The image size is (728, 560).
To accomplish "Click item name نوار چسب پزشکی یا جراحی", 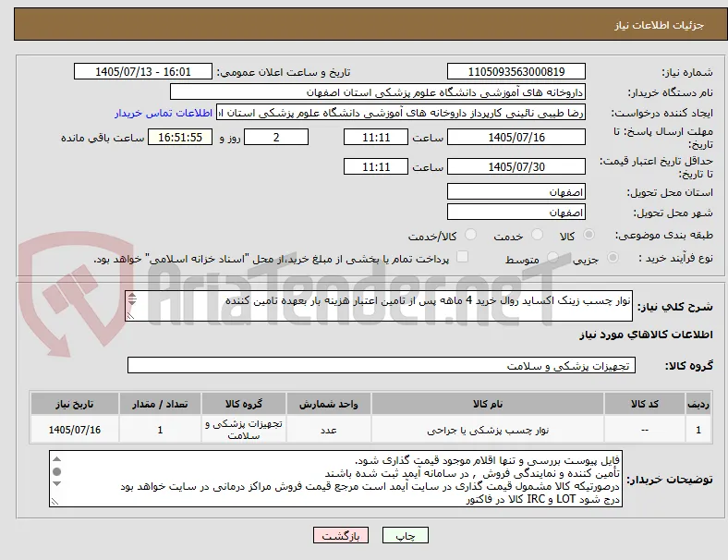I will click(x=488, y=430).
